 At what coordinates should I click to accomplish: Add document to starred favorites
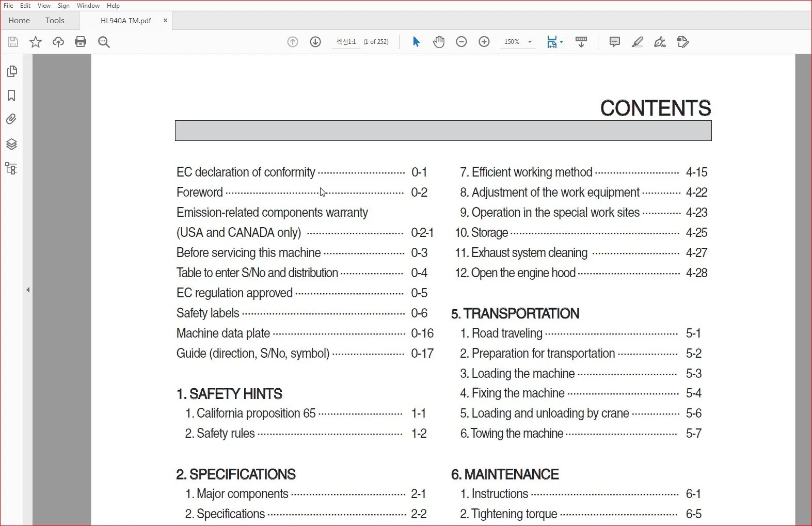click(x=36, y=42)
